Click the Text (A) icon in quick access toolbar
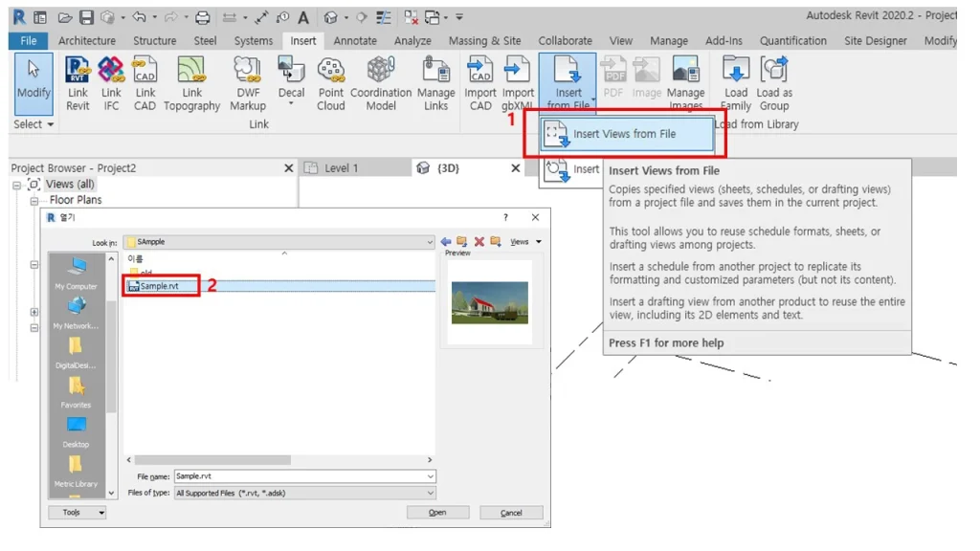Image resolution: width=980 pixels, height=551 pixels. 303,17
